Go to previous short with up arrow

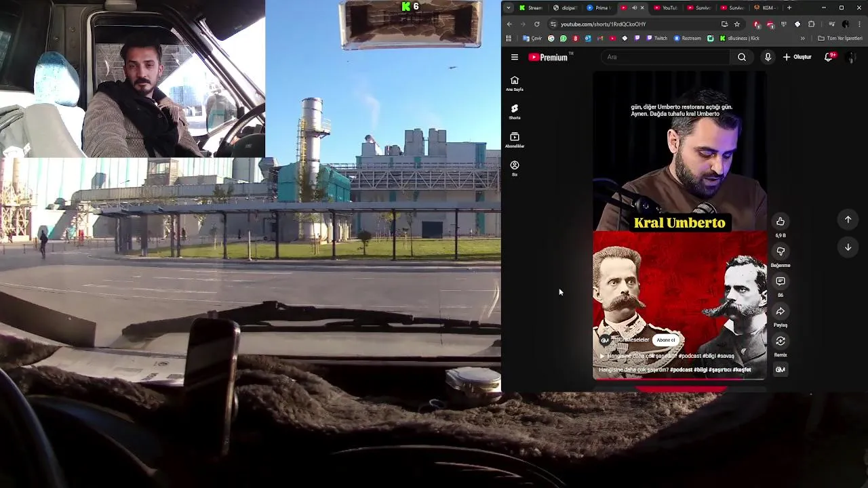pyautogui.click(x=848, y=220)
